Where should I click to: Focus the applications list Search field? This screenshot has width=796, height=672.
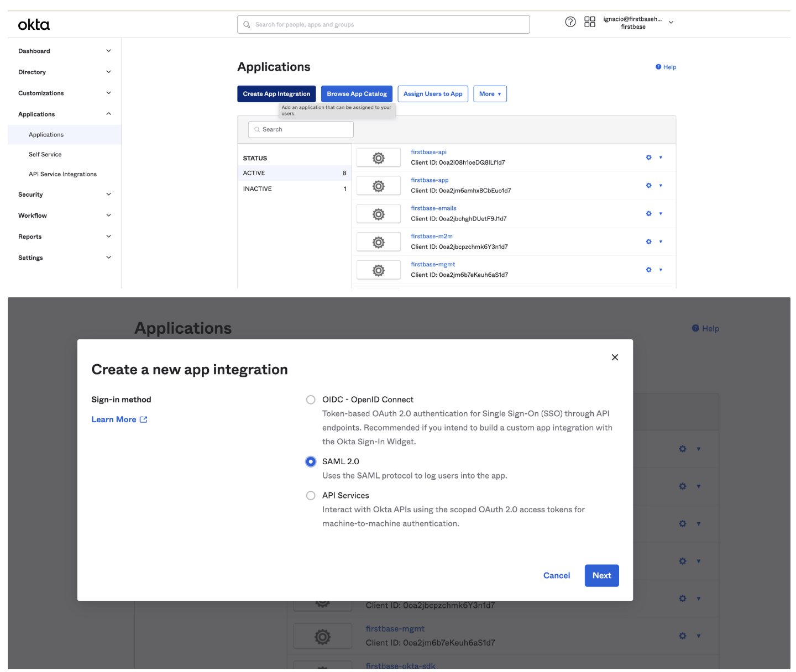pos(301,129)
